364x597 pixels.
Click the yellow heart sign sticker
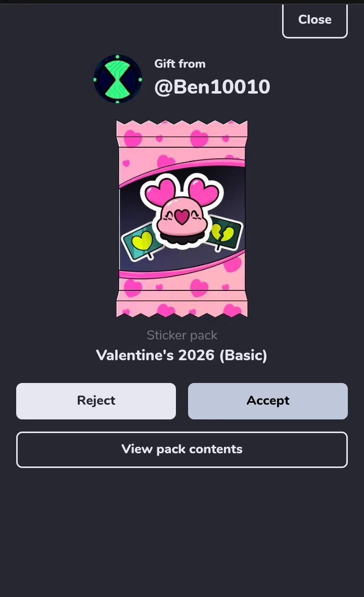(x=141, y=242)
